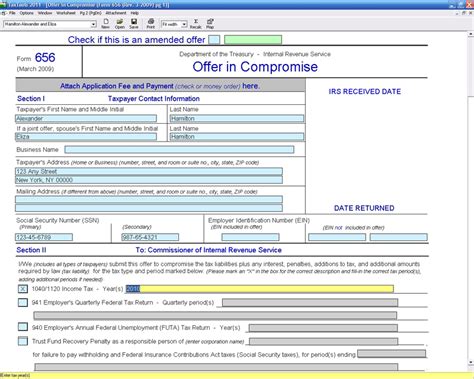Click the form number 656
This screenshot has width=474, height=379.
click(45, 58)
